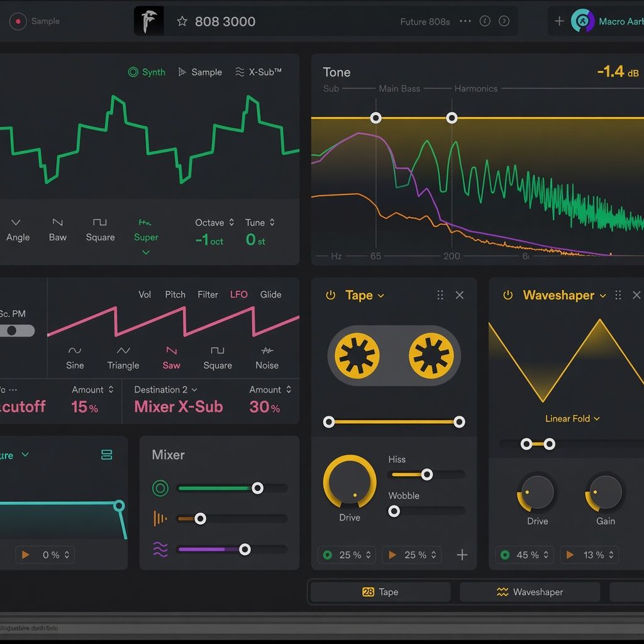Click the Mixer X-Sub level slider
644x644 pixels.
pyautogui.click(x=232, y=550)
